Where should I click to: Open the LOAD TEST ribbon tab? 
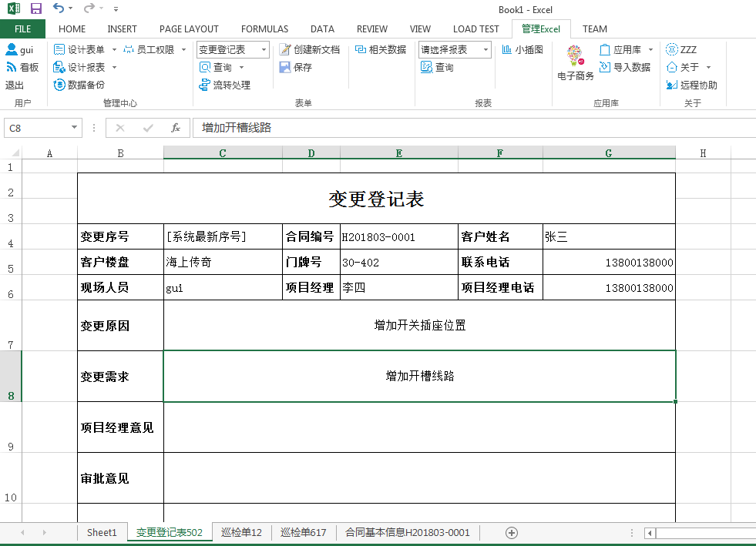(476, 29)
